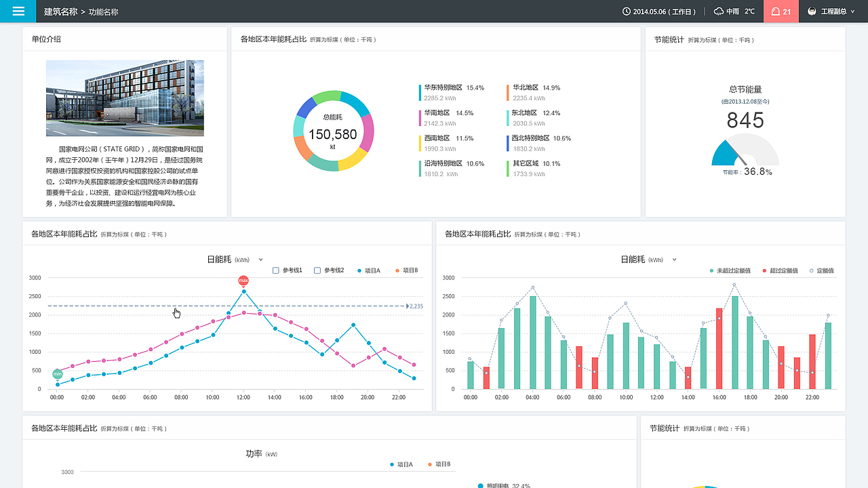Expand the 日能耗 dropdown in bar chart

(674, 260)
